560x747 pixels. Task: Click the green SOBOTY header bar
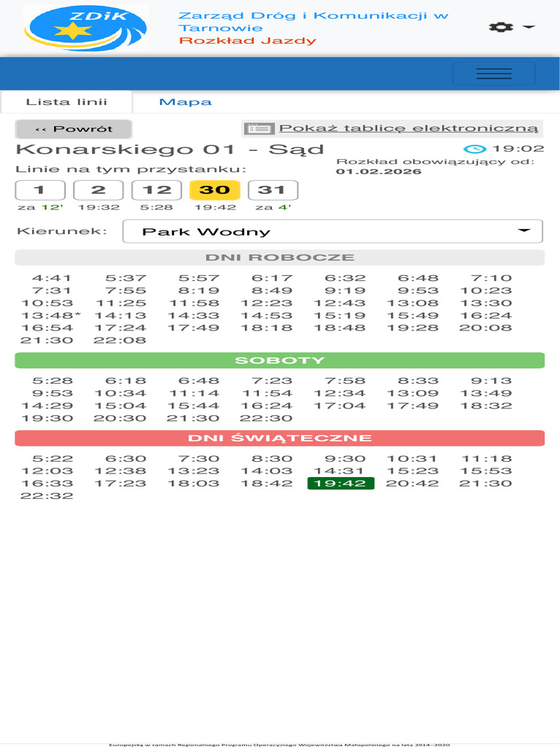click(279, 360)
